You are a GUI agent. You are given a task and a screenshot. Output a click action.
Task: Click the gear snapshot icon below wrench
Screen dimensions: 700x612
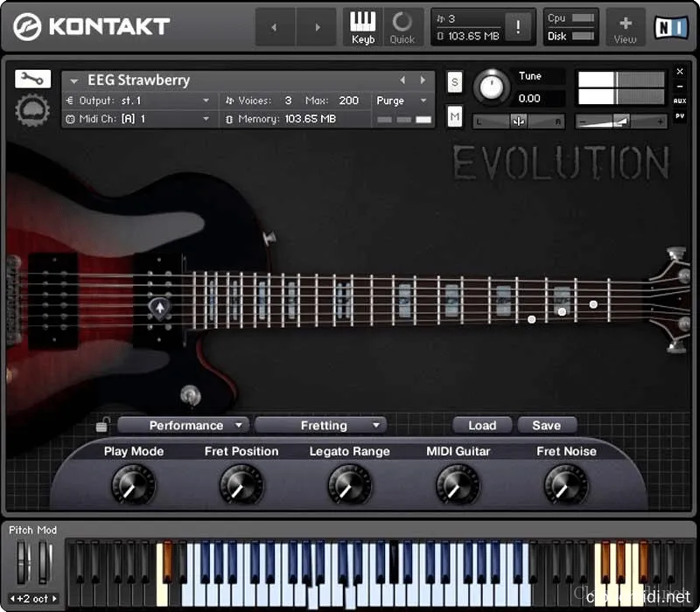pos(32,111)
